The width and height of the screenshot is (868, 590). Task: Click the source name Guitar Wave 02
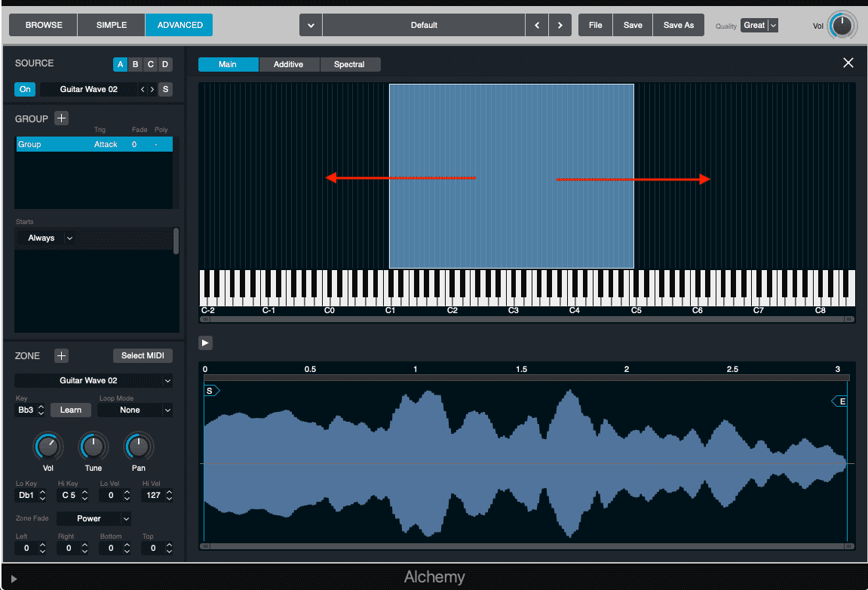88,89
